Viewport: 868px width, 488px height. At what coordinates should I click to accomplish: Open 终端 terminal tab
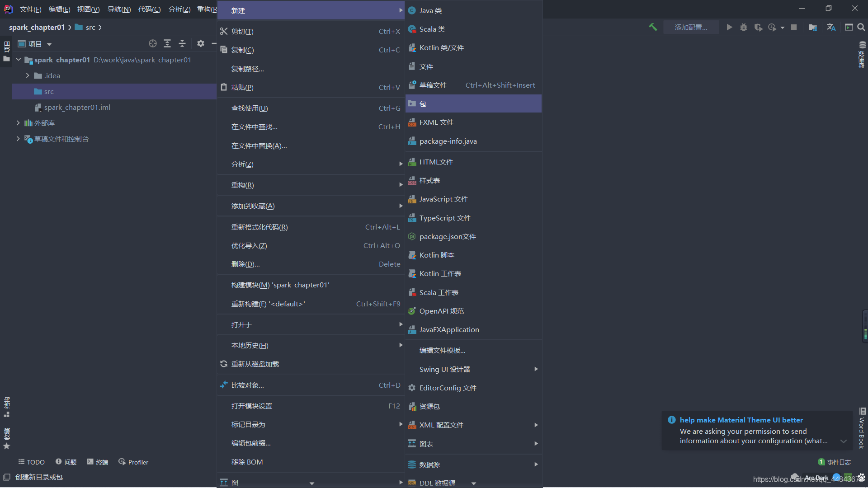98,462
